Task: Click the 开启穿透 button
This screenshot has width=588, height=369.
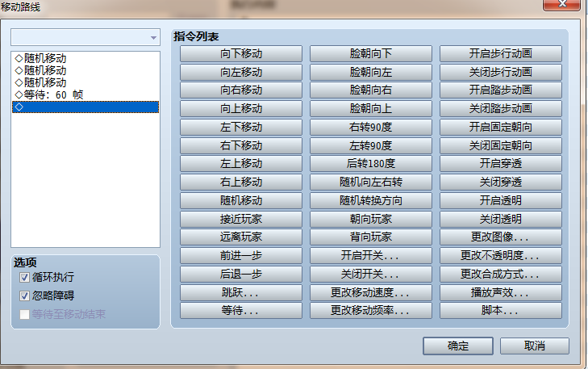Action: pyautogui.click(x=501, y=164)
